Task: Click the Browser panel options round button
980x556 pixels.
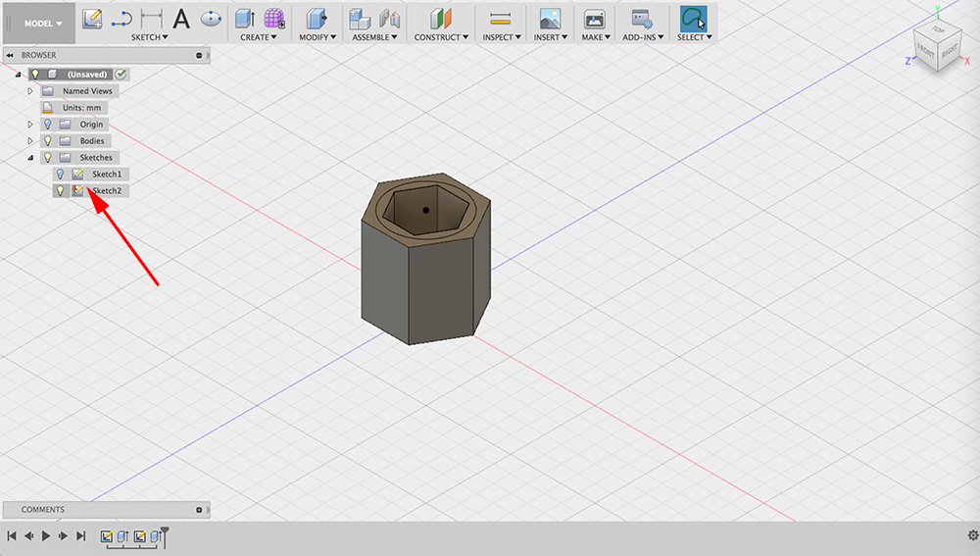Action: (x=199, y=55)
